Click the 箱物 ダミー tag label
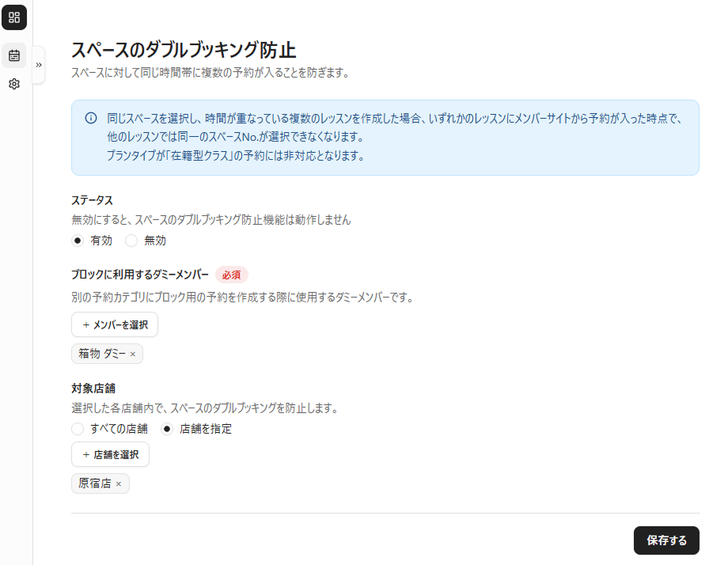Screen dimensions: 728x565 click(x=101, y=354)
